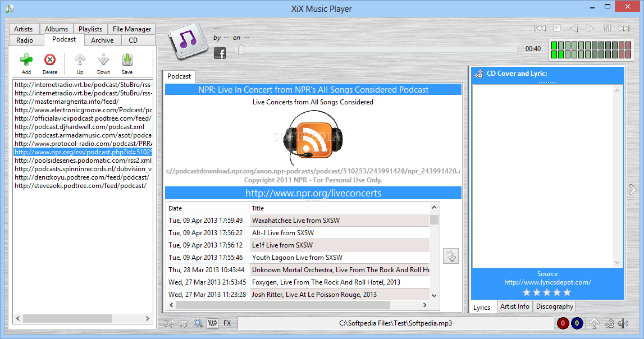Click the lyrics panel scroll up arrow

[617, 90]
